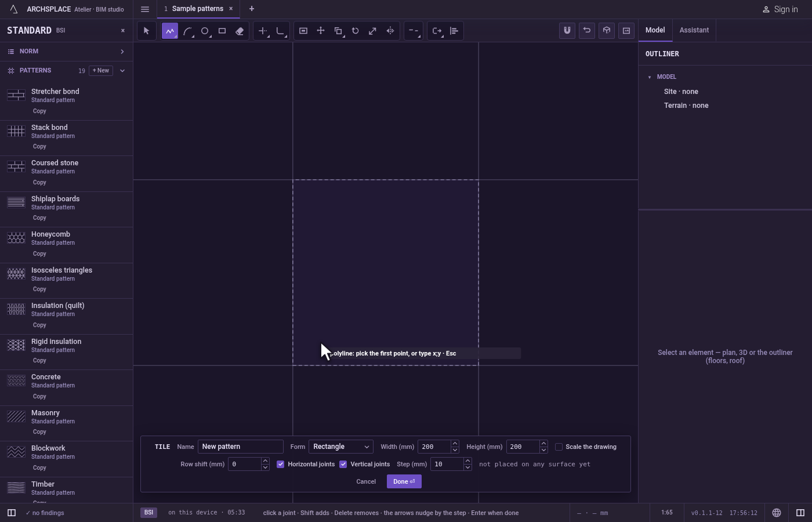Screen dimensions: 812x522
Task: Copy the Honeycomb standard pattern
Action: (x=39, y=253)
